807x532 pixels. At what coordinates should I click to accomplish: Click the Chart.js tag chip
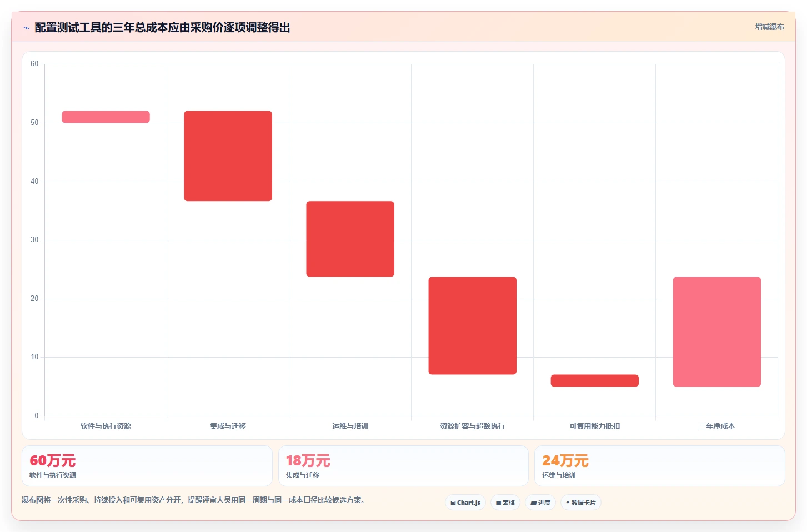[465, 503]
